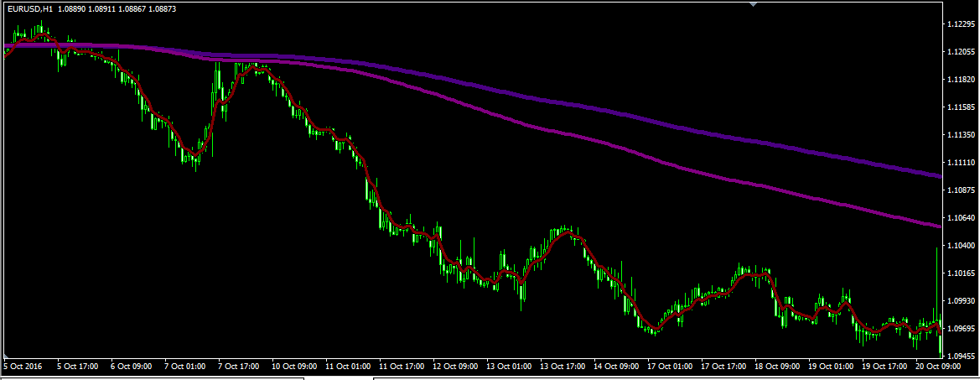Click the 1.10400 price axis label
980x380 pixels.
(x=961, y=246)
